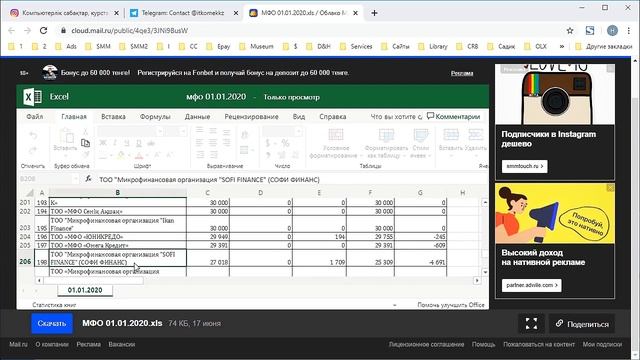The width and height of the screenshot is (640, 360).
Task: Open the Name Box dropdown
Action: pos(76,179)
